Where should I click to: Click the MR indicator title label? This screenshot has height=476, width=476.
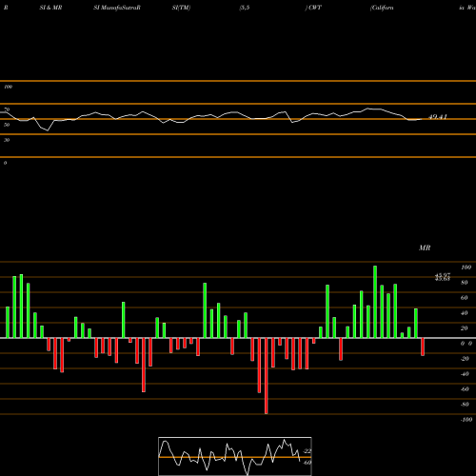point(425,248)
